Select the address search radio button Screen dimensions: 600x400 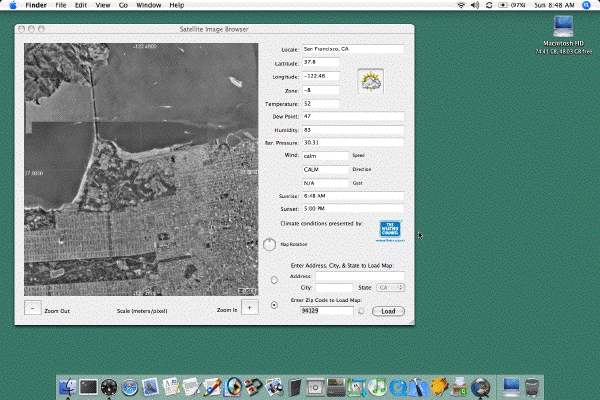tap(274, 280)
